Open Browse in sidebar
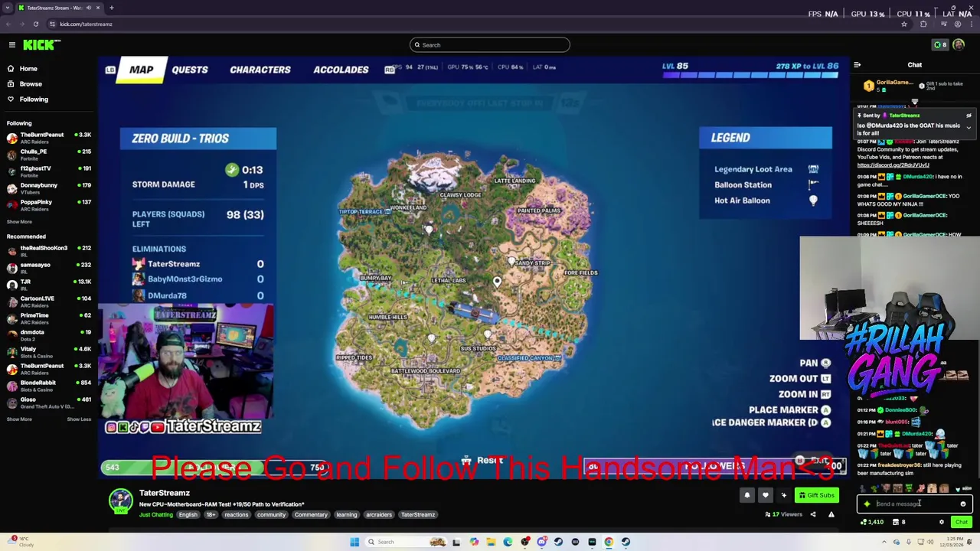This screenshot has width=980, height=551. [x=31, y=84]
